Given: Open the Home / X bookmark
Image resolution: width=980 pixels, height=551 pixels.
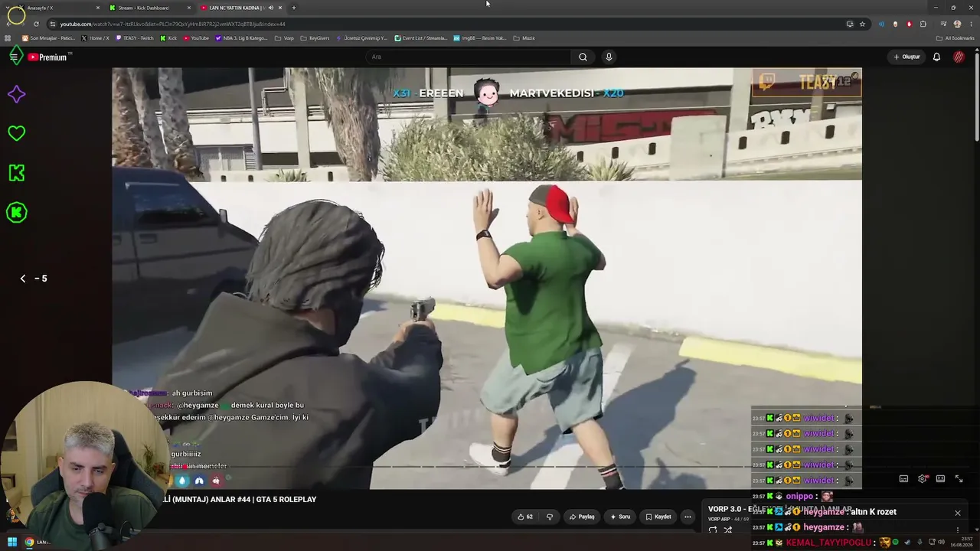Looking at the screenshot, I should (96, 38).
